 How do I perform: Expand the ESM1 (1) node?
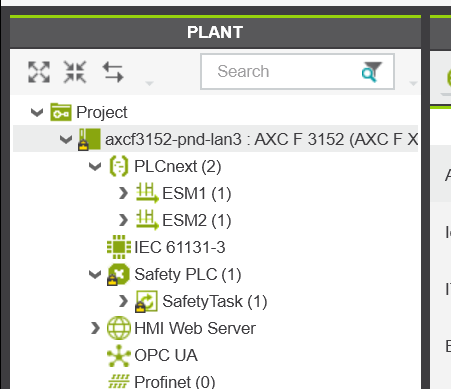123,193
